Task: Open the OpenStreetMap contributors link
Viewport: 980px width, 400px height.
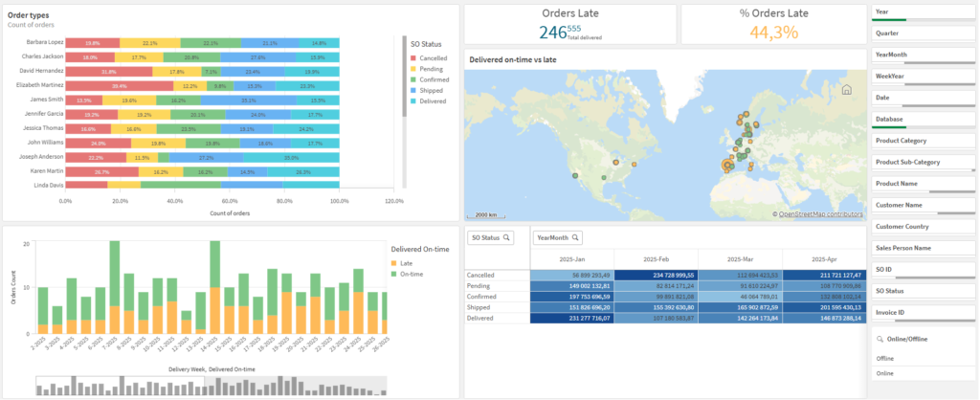Action: [820, 214]
